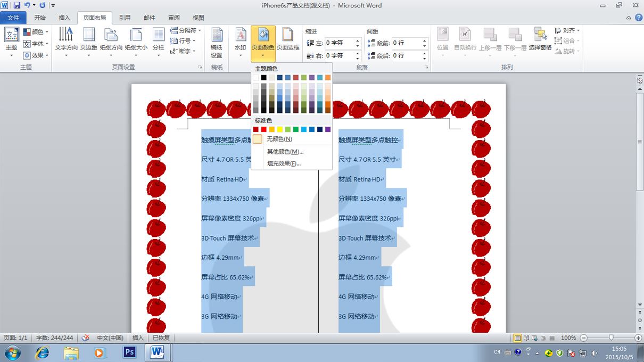644x362 pixels.
Task: Click the 100% zoom level button
Action: pyautogui.click(x=568, y=338)
